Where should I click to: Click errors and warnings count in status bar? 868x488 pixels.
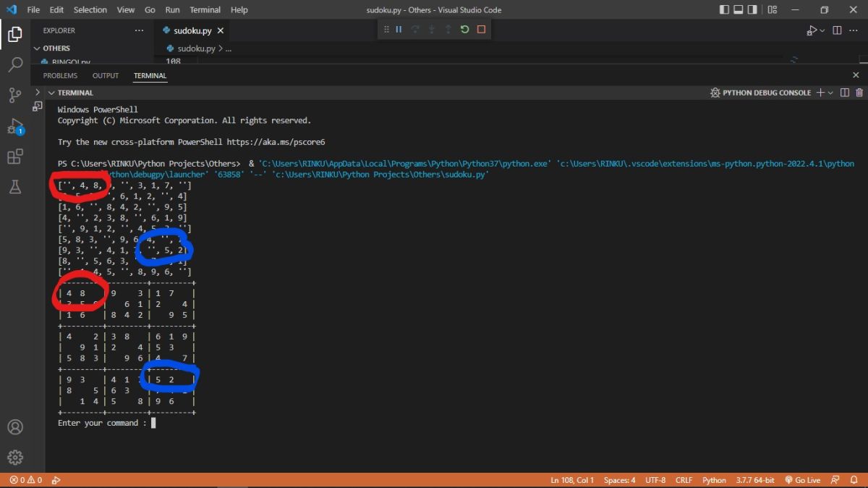[26, 480]
